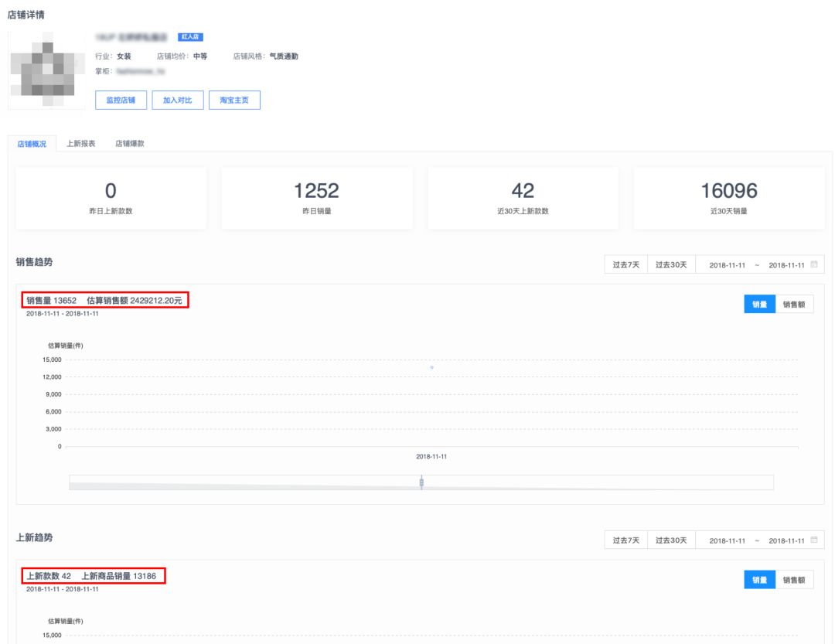Click the 上新趋势 end date field
The image size is (835, 644).
coord(786,540)
